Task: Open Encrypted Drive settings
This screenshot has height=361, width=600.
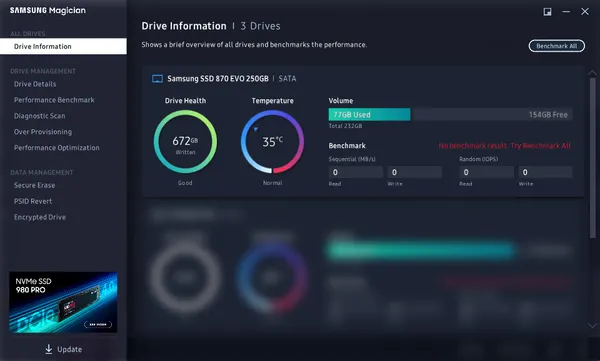Action: tap(40, 217)
